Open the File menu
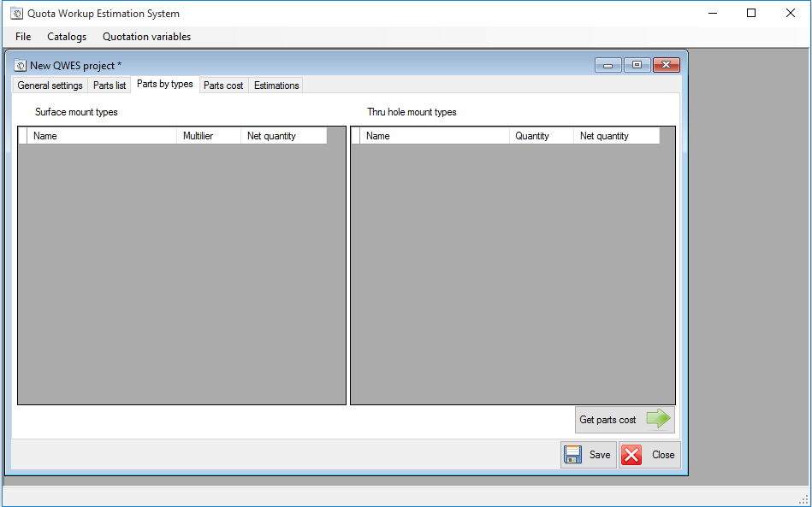 click(x=23, y=37)
